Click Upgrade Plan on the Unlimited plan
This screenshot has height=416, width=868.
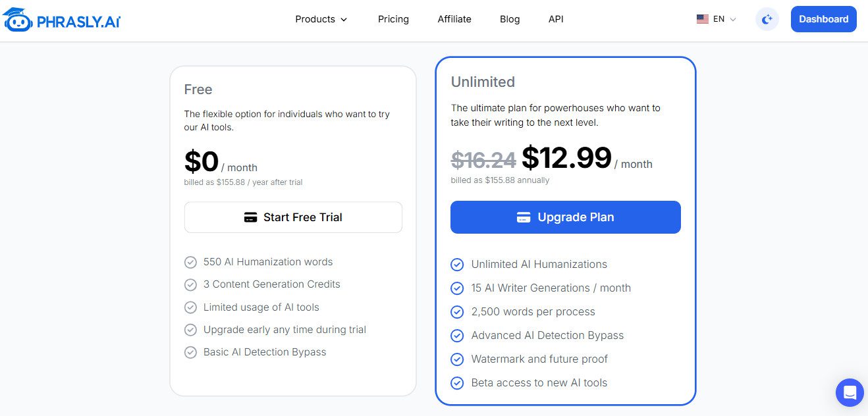(x=565, y=217)
